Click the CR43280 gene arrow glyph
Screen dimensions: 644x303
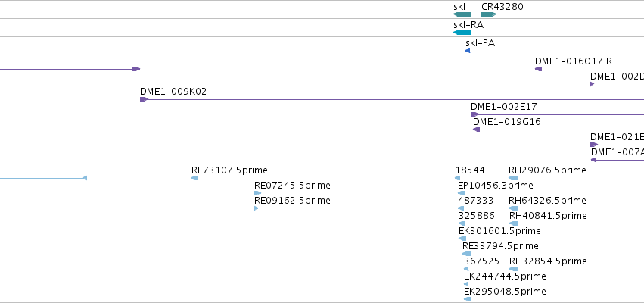(x=489, y=14)
